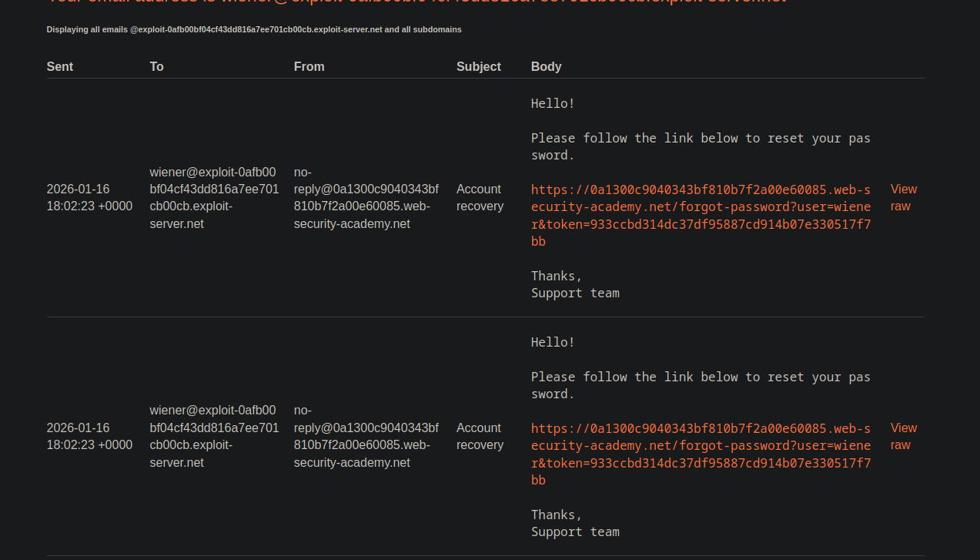Click the second email's sent timestamp
The image size is (980, 560).
(x=89, y=436)
